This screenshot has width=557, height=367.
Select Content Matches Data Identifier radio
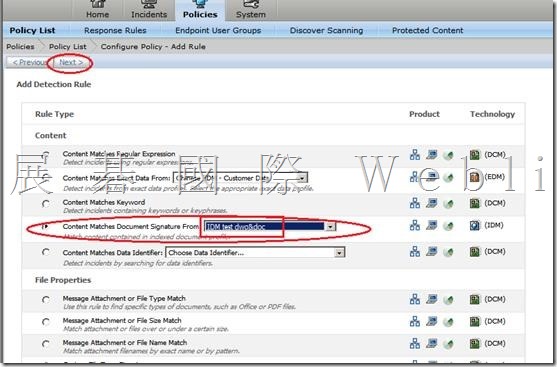tap(46, 252)
